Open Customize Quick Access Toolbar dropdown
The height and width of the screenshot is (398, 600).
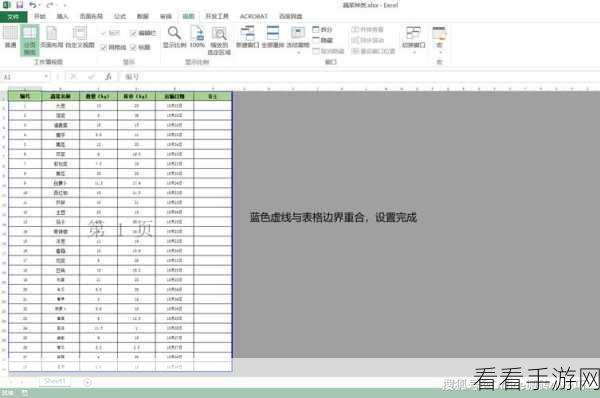click(x=65, y=5)
